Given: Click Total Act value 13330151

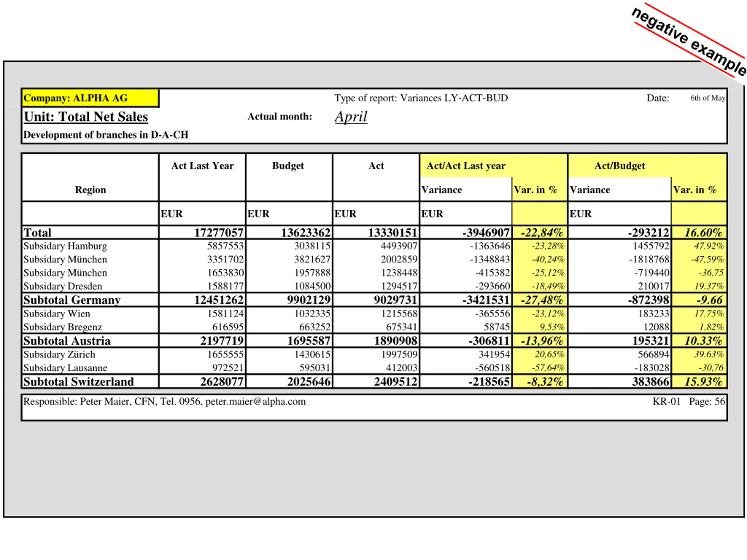Looking at the screenshot, I should 393,232.
